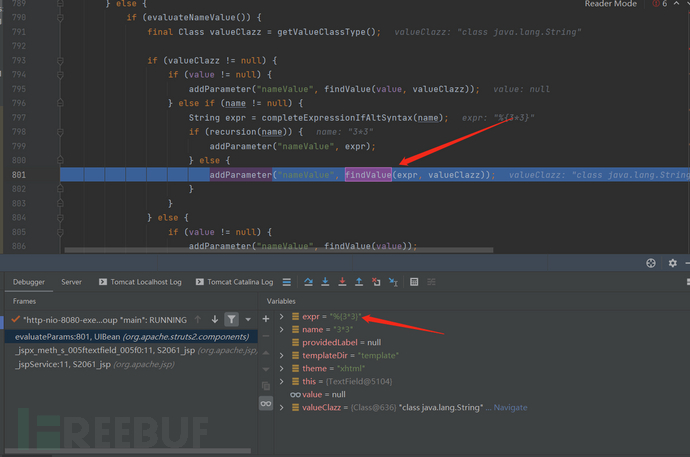Image resolution: width=690 pixels, height=457 pixels.
Task: Toggle show watches glasses icon
Action: pos(266,402)
